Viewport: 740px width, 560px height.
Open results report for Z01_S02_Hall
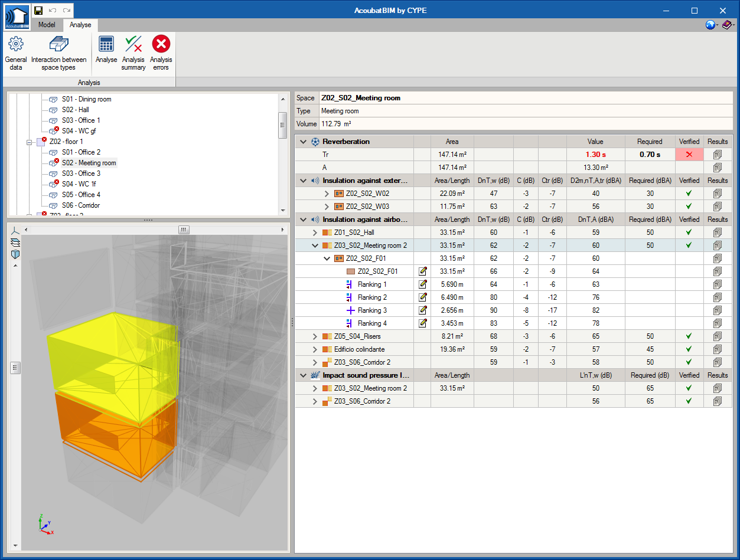[x=718, y=232]
